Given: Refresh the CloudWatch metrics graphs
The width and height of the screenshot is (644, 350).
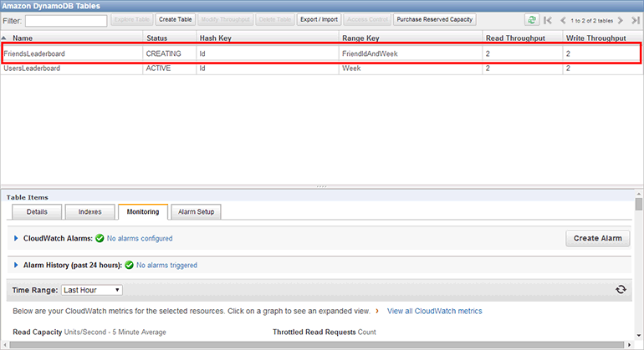Looking at the screenshot, I should pyautogui.click(x=621, y=289).
